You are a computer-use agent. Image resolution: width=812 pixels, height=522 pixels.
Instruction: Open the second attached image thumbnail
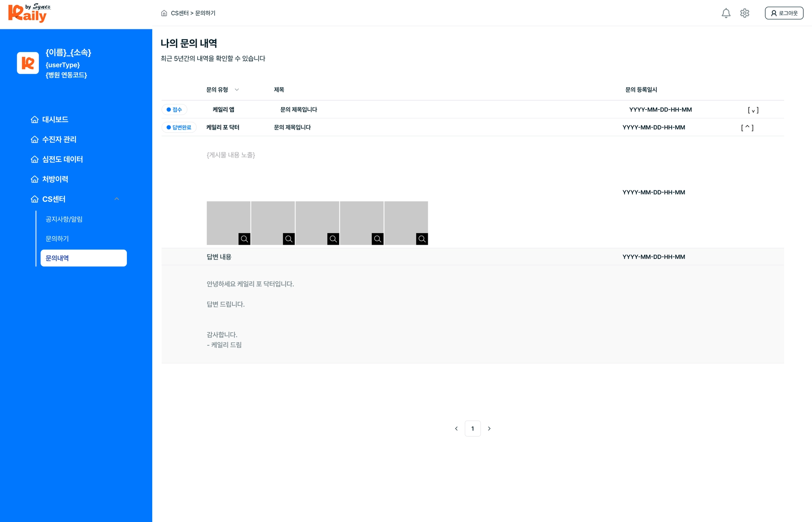273,222
